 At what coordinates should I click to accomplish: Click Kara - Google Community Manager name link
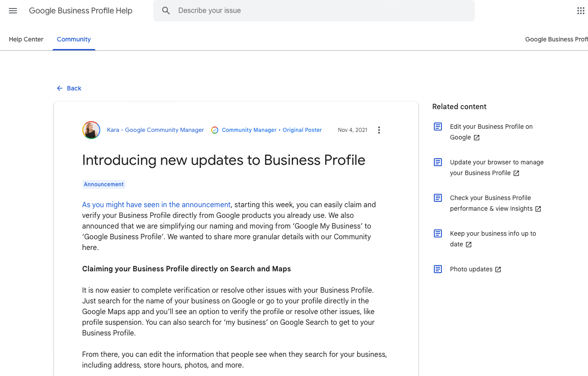[x=155, y=130]
